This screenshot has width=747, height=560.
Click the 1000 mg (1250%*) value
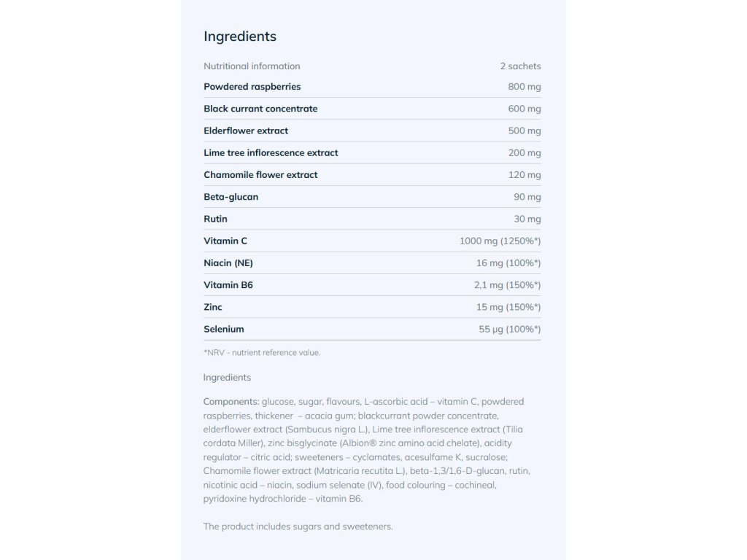click(x=500, y=241)
